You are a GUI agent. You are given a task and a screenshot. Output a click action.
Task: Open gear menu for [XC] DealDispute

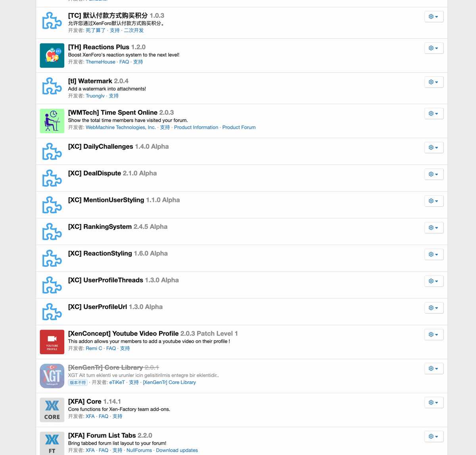coord(434,174)
